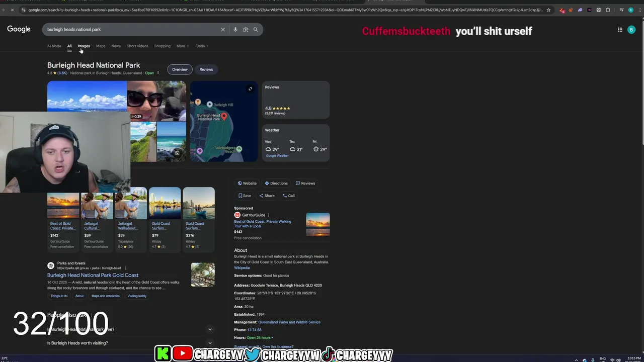Open the network icon in the system tray
Viewport: 644px width, 362px height.
(x=612, y=360)
